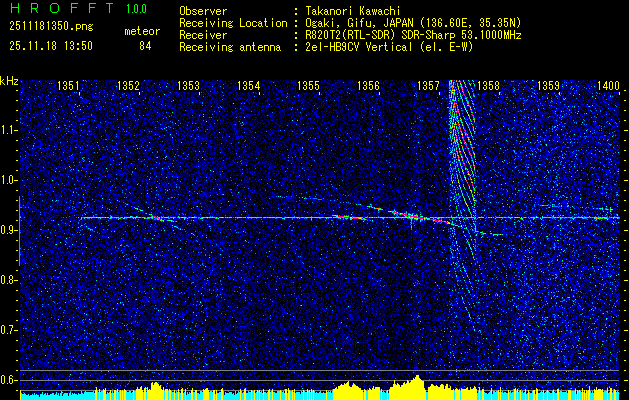Click the HROFFT title text
This screenshot has width=629, height=400.
tap(61, 8)
